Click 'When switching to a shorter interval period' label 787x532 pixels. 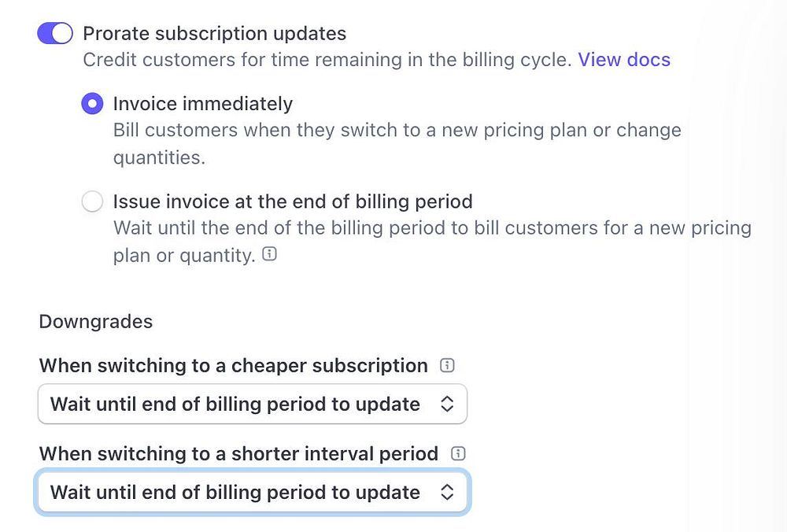coord(238,454)
